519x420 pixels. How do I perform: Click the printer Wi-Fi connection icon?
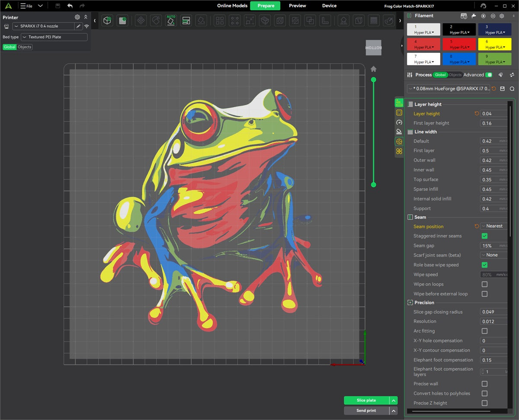tap(86, 26)
